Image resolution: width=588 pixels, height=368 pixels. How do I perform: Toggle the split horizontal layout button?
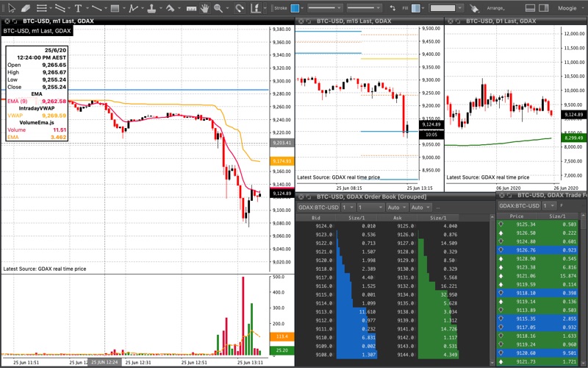pyautogui.click(x=530, y=8)
